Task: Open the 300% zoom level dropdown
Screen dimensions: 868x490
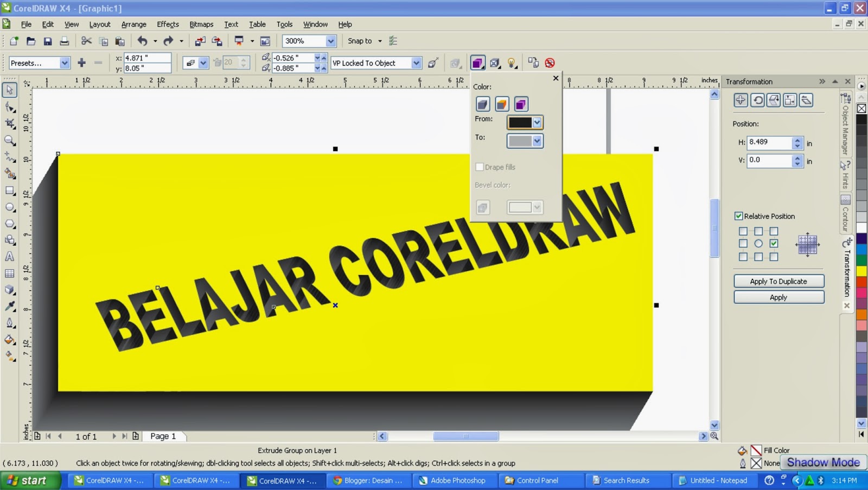Action: pyautogui.click(x=330, y=41)
